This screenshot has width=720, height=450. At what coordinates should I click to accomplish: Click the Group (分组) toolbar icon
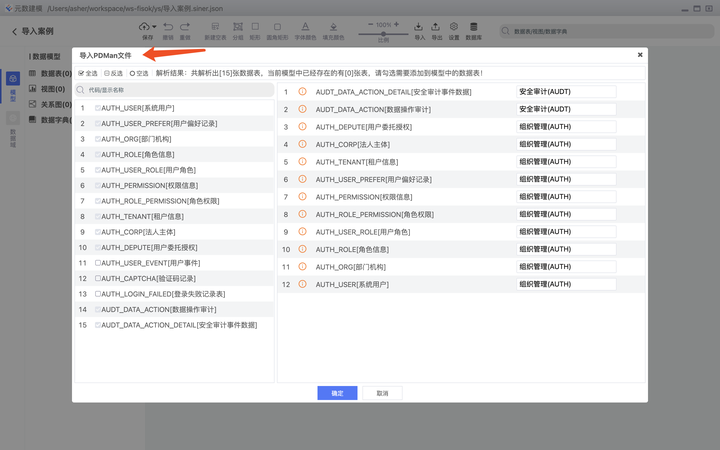[238, 27]
